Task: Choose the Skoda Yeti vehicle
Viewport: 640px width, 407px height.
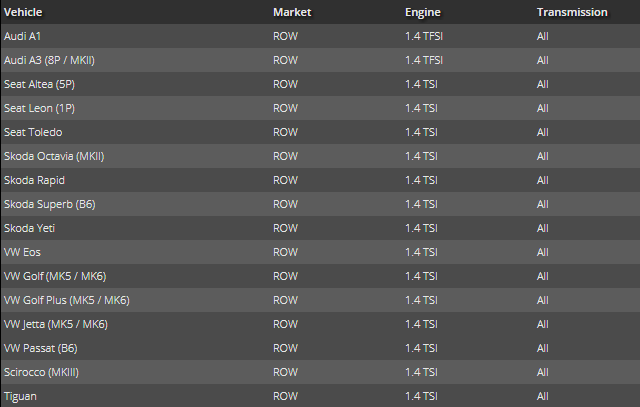Action: pyautogui.click(x=30, y=228)
